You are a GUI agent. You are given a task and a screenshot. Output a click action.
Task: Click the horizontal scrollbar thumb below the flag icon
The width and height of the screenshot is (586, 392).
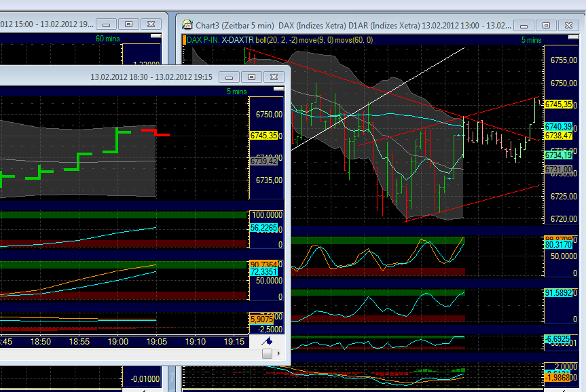[x=267, y=353]
